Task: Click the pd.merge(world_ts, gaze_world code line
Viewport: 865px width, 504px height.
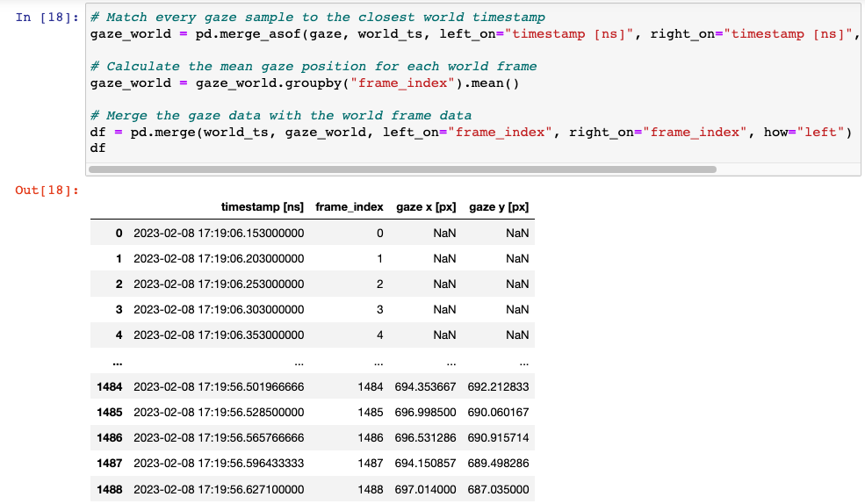Action: click(x=471, y=133)
